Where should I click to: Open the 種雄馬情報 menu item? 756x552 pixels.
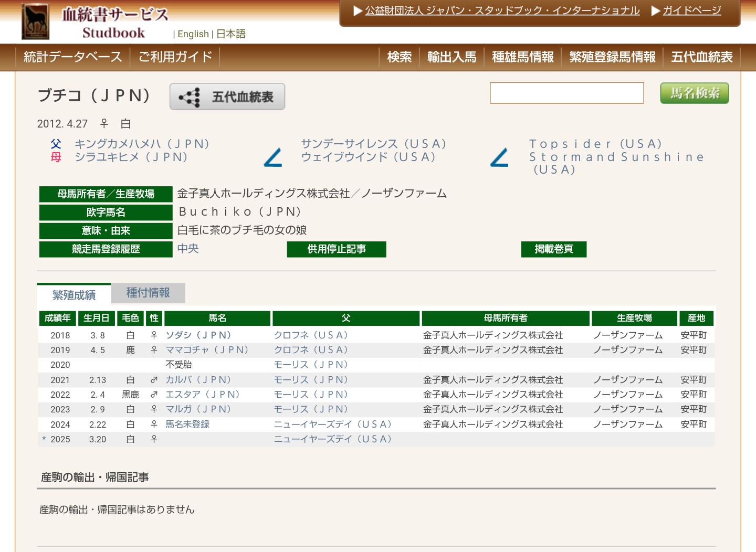[522, 57]
